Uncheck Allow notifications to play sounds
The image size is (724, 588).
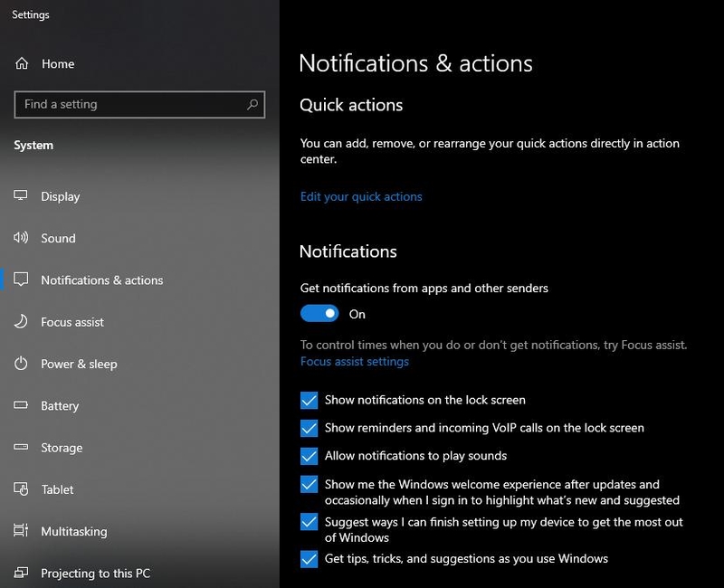[309, 456]
